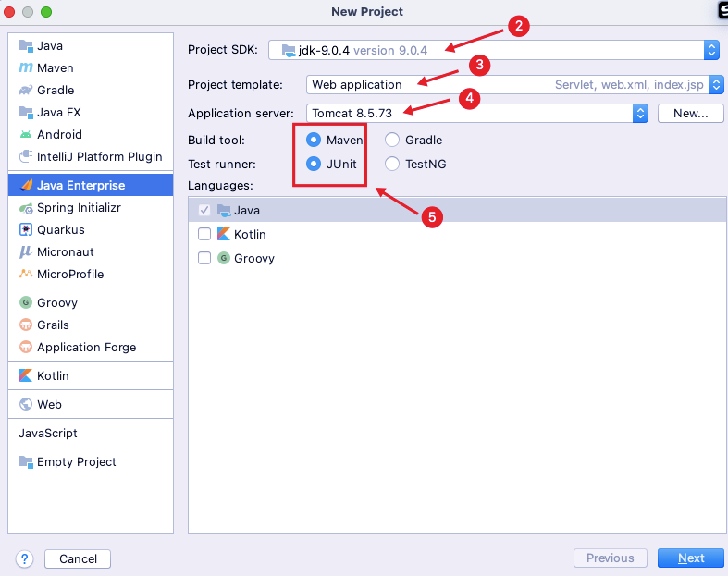Click the 'version 9.0.4' SDK text
728x576 pixels.
[390, 50]
